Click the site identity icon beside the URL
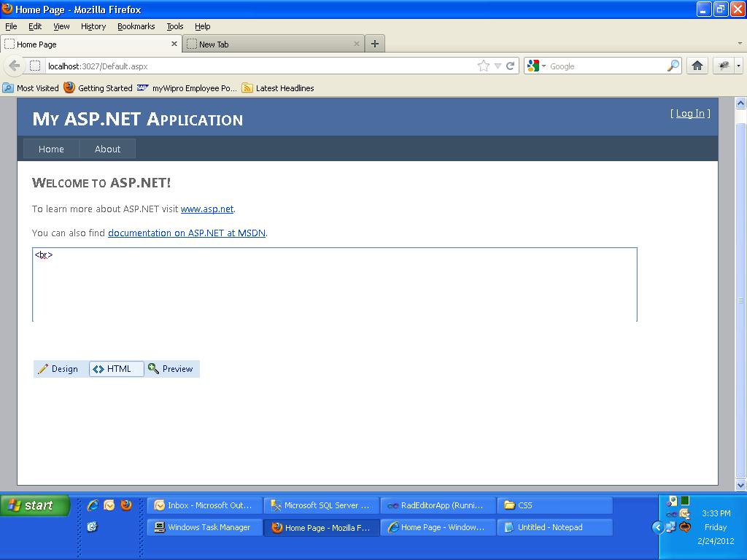The width and height of the screenshot is (747, 560). (35, 66)
